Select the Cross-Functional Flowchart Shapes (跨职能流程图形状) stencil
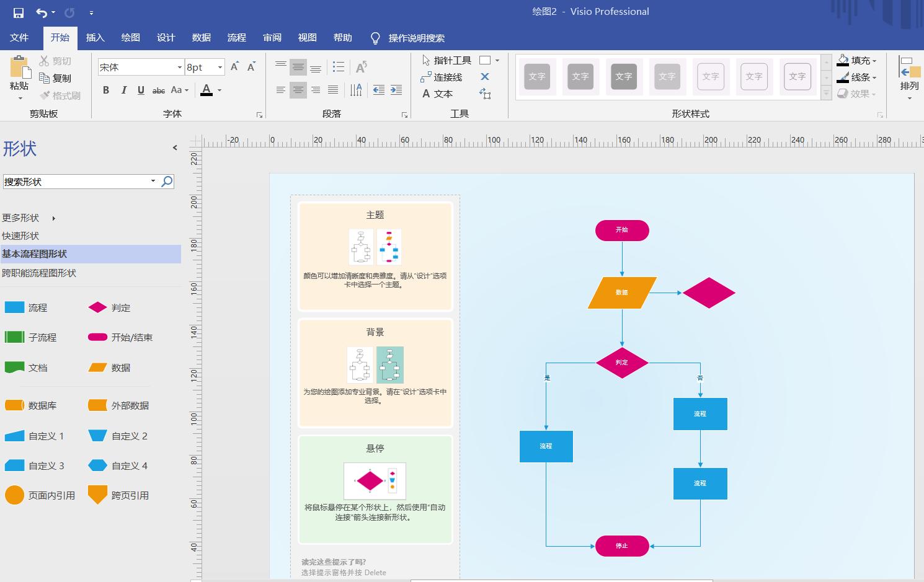 coord(39,273)
